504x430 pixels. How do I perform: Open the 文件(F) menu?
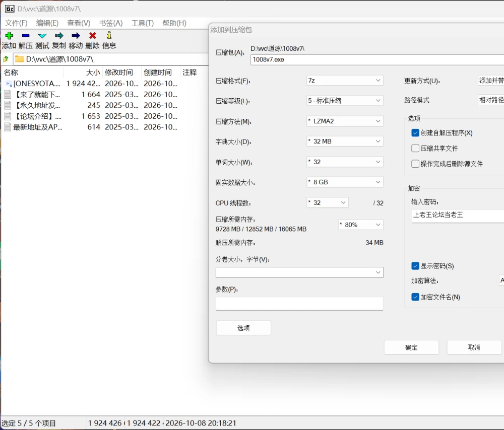click(x=17, y=23)
